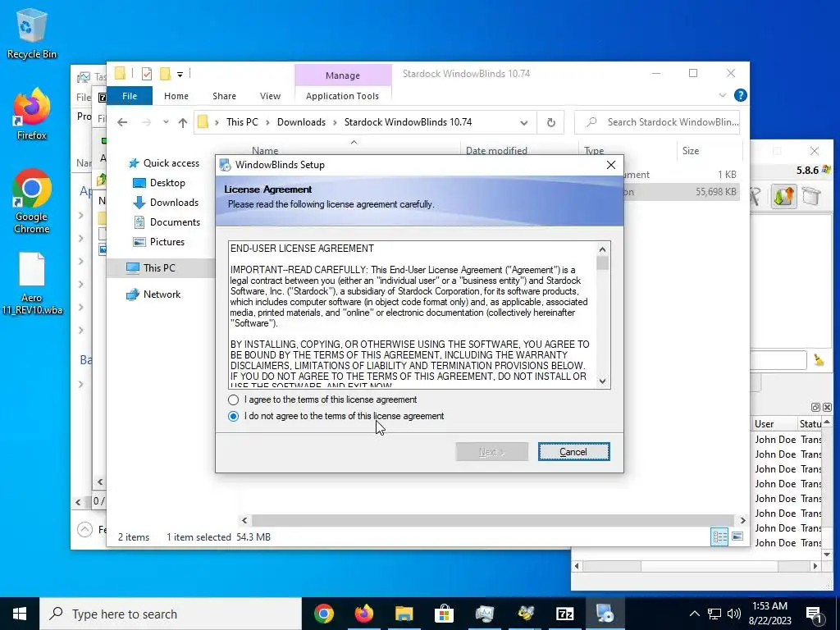
Task: Open the notification center icon
Action: 813,614
